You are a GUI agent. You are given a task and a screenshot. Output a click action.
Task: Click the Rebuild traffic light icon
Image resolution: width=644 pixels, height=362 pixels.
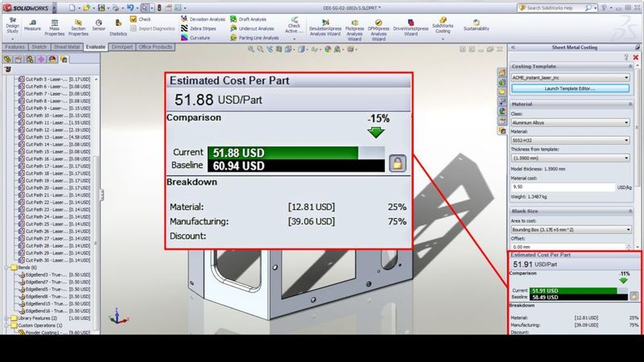click(x=159, y=8)
